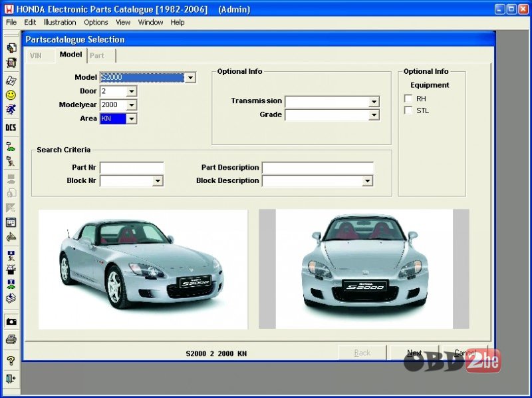Open the calendar table icon in sidebar
This screenshot has width=532, height=398.
[11, 222]
